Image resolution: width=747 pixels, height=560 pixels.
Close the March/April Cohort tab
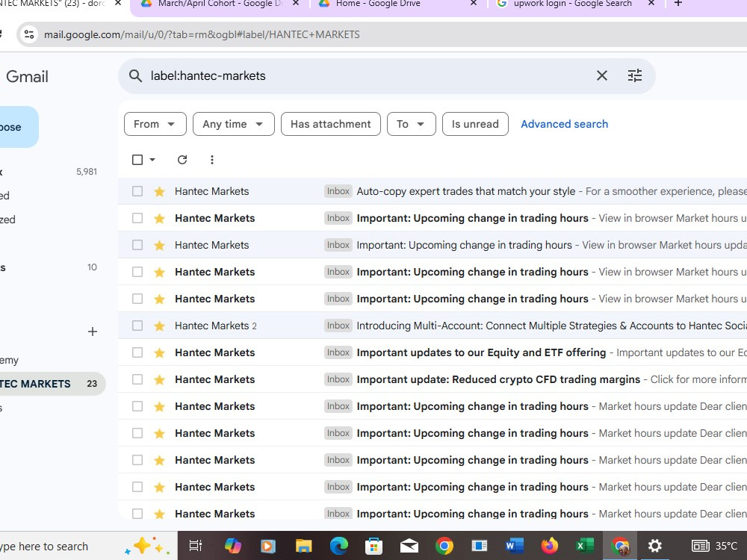(x=295, y=3)
